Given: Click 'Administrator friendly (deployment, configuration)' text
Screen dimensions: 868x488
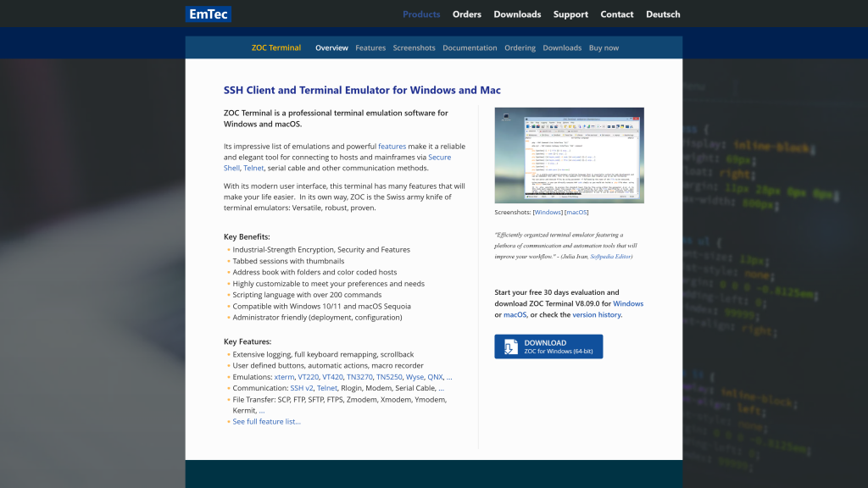Looking at the screenshot, I should coord(317,318).
